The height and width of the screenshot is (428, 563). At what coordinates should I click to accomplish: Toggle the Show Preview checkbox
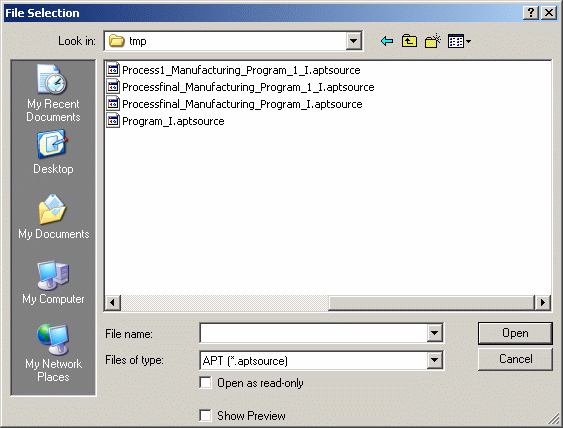pos(205,416)
